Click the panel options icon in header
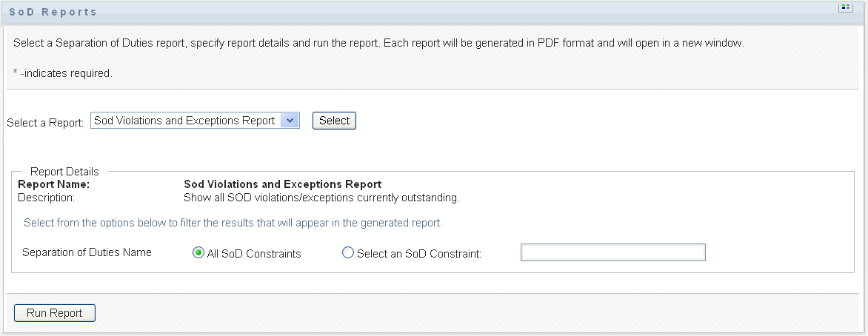Image resolution: width=868 pixels, height=336 pixels. pos(844,8)
